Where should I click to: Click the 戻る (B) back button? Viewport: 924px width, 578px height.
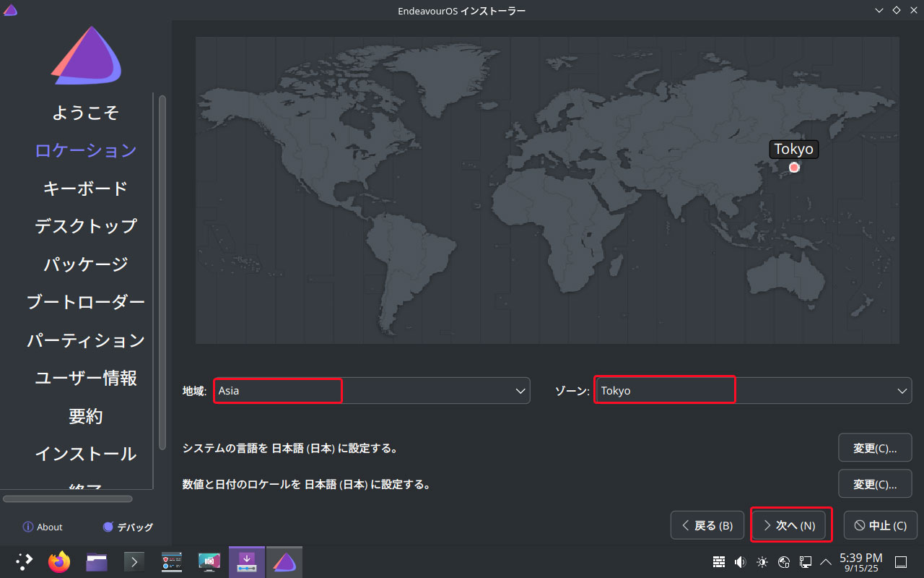707,525
